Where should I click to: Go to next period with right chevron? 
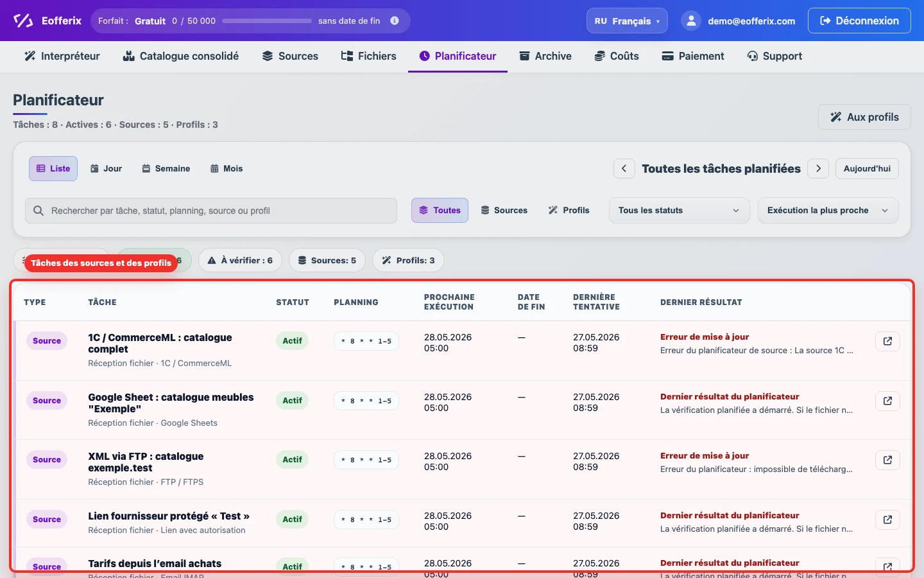pyautogui.click(x=818, y=168)
